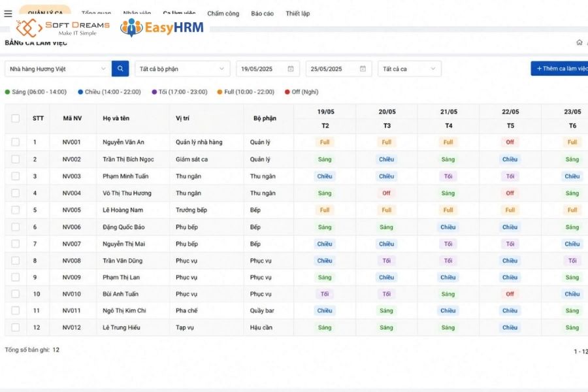
Task: Click the Chiều shift for NV011 on 19/05
Action: pos(325,310)
